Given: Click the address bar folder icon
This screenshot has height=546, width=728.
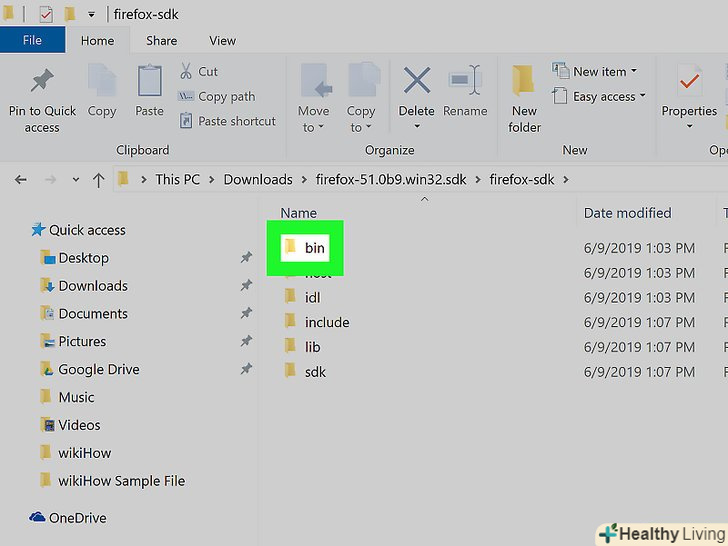Looking at the screenshot, I should (x=123, y=179).
